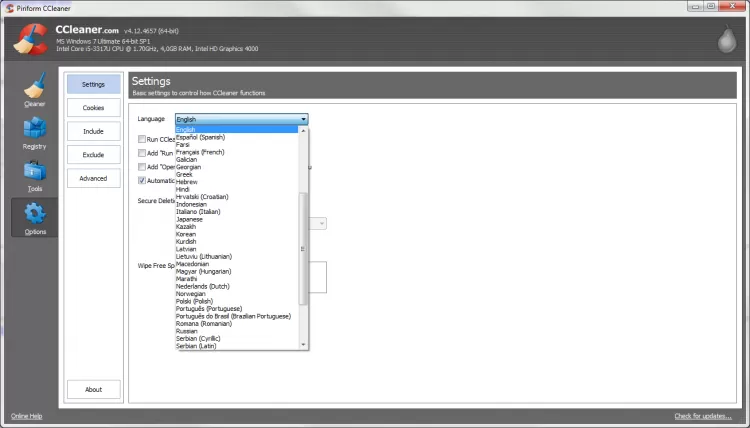
Task: Choose Lietuviu (Lithuanian) language
Action: (237, 256)
